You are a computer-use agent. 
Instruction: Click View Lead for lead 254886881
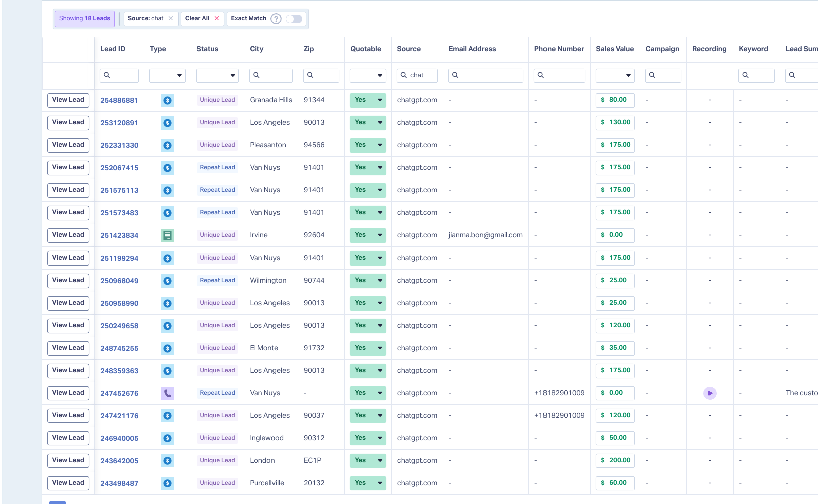point(68,100)
